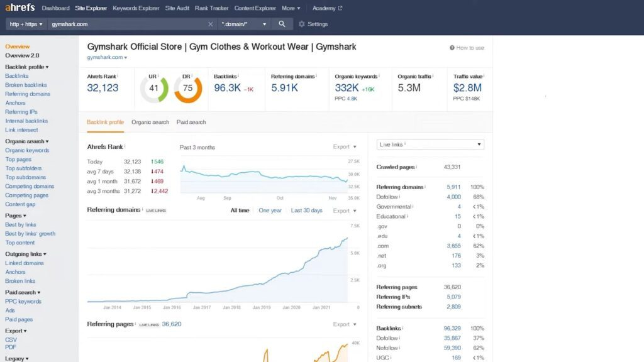Export as CSV from sidebar
The width and height of the screenshot is (644, 362).
click(11, 340)
